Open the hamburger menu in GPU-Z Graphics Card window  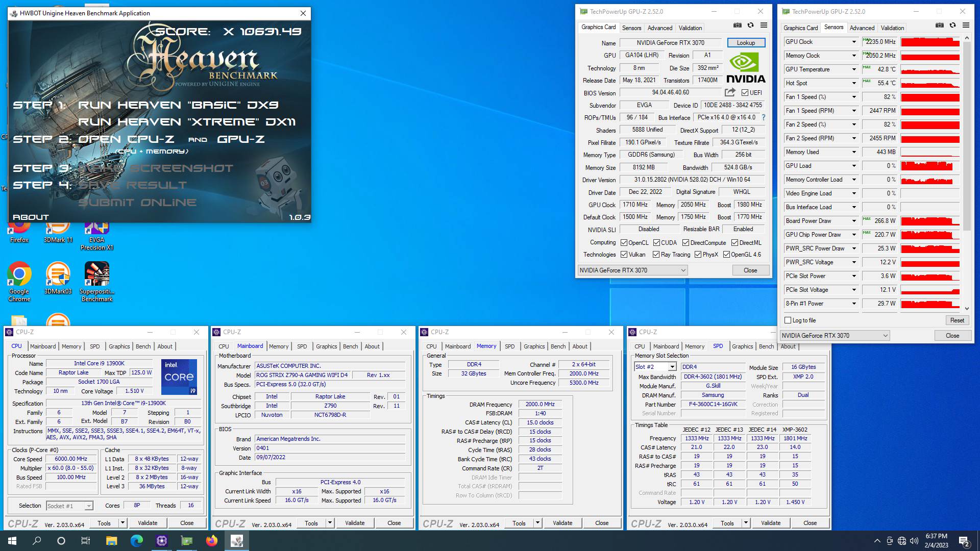764,25
